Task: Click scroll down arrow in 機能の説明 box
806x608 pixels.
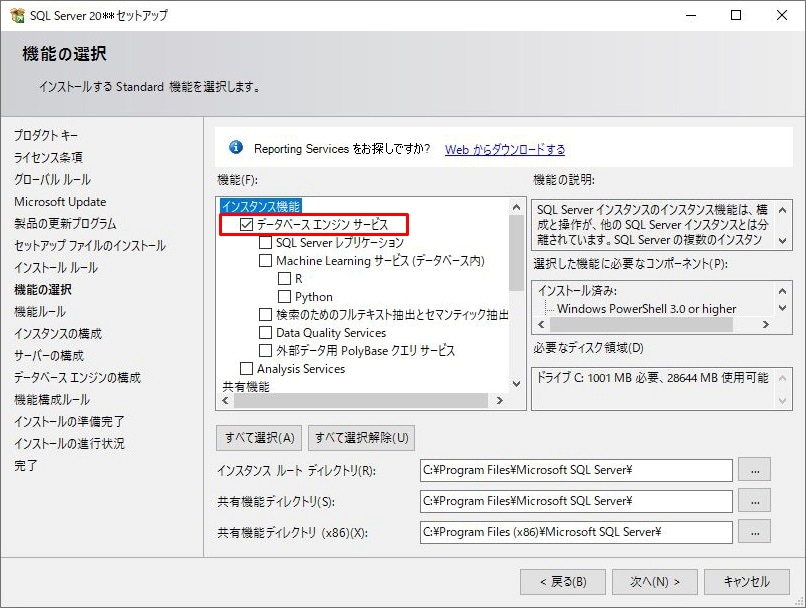Action: pyautogui.click(x=782, y=241)
